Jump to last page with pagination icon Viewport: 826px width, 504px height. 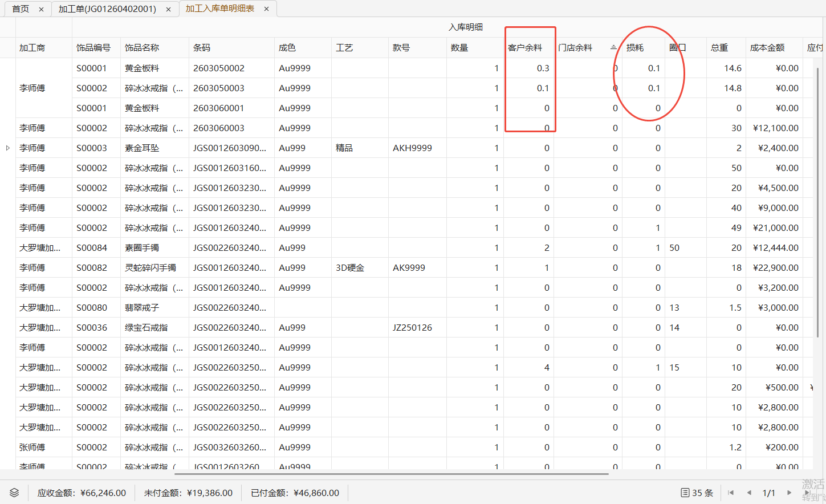pyautogui.click(x=808, y=493)
